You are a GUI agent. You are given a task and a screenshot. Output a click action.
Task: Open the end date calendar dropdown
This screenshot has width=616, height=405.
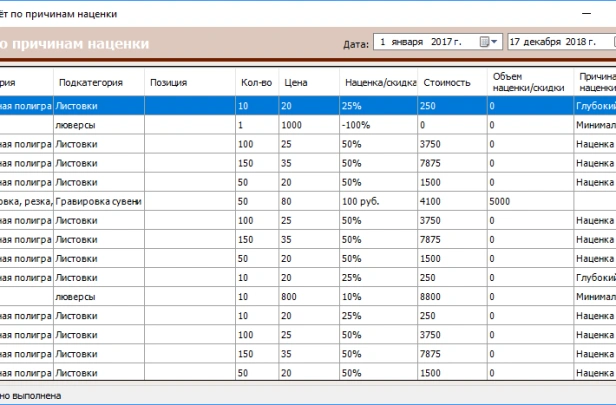pyautogui.click(x=613, y=43)
